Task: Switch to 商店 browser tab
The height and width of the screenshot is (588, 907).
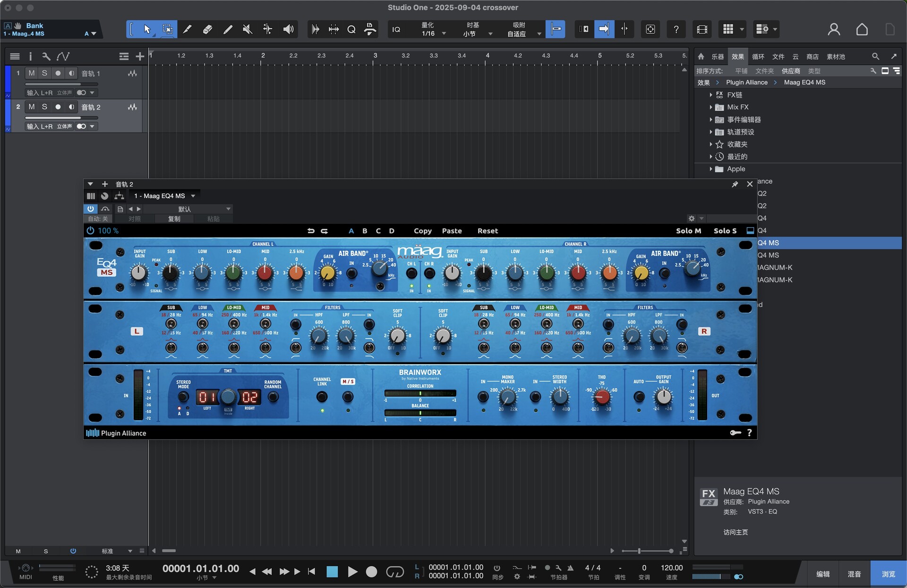Action: (x=813, y=57)
